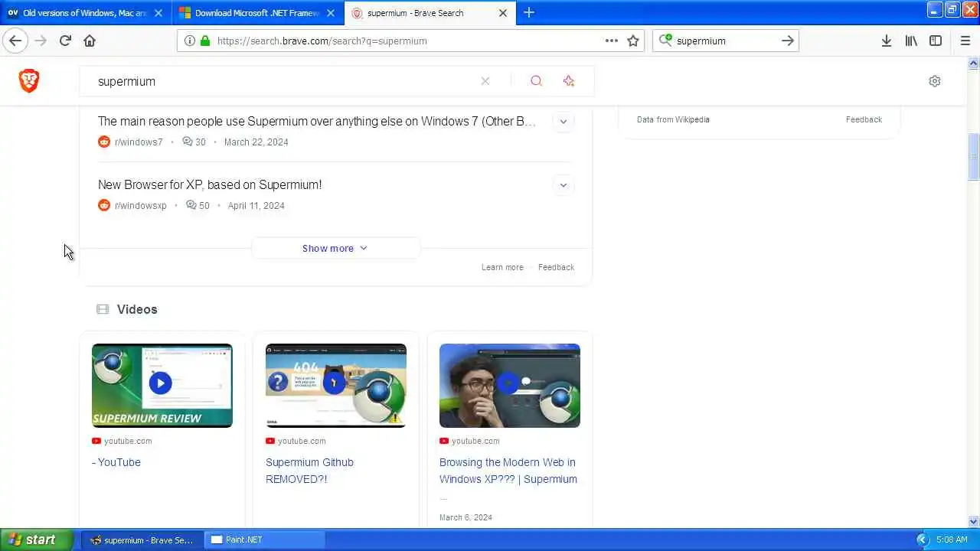The width and height of the screenshot is (980, 551).
Task: Open Brave Search settings gear
Action: [934, 81]
